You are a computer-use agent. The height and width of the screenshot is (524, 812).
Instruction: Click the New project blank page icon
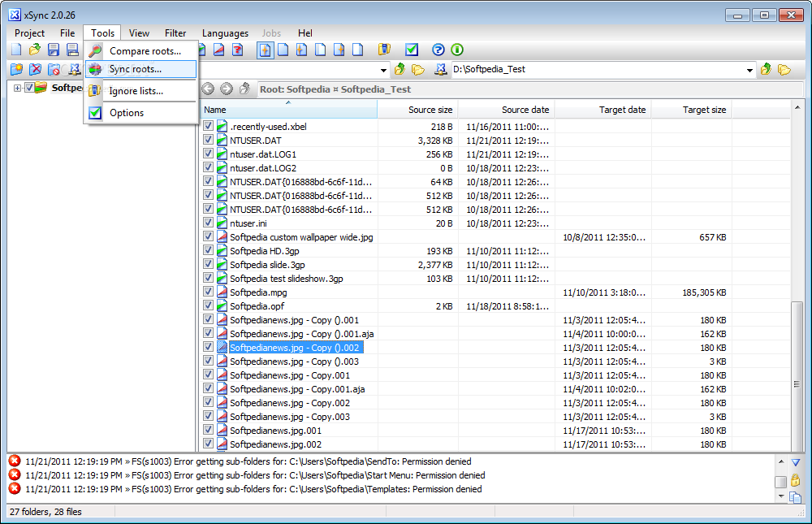point(16,50)
